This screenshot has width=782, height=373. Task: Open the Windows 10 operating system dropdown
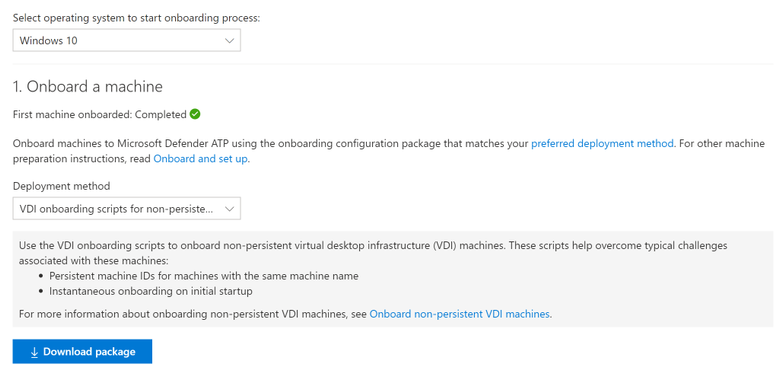[x=127, y=41]
